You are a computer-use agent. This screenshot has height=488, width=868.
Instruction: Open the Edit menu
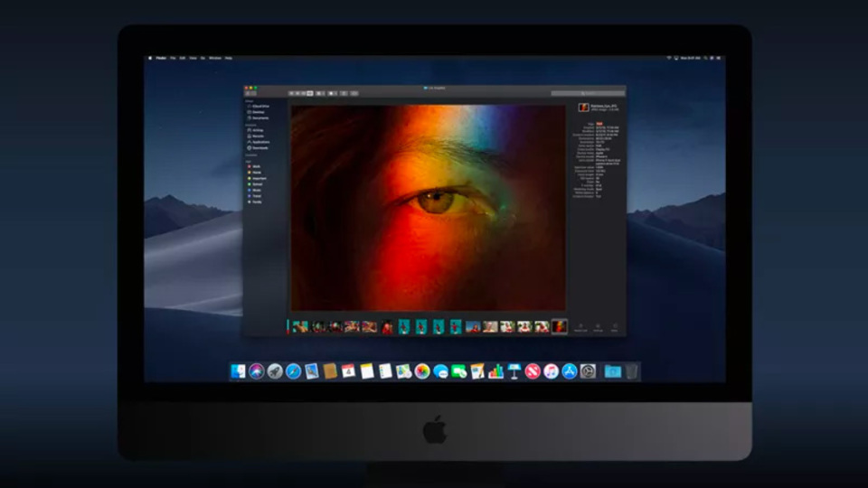[183, 58]
